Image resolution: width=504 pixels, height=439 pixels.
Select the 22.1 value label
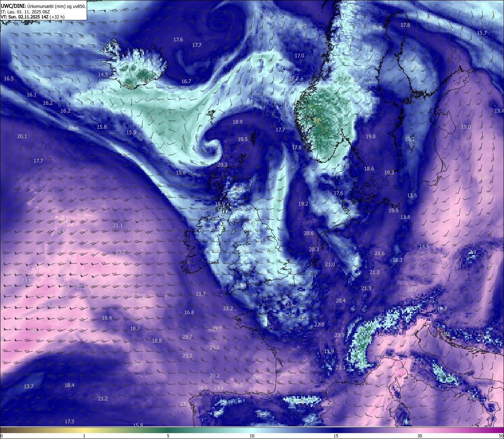(341, 368)
